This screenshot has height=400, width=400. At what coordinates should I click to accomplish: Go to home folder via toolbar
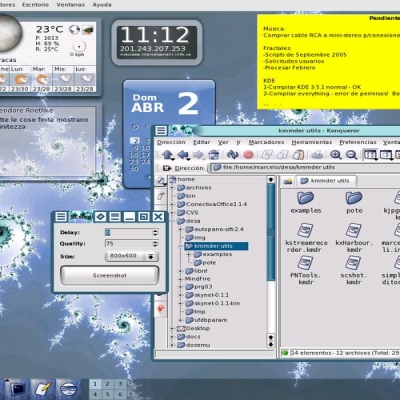(x=213, y=155)
